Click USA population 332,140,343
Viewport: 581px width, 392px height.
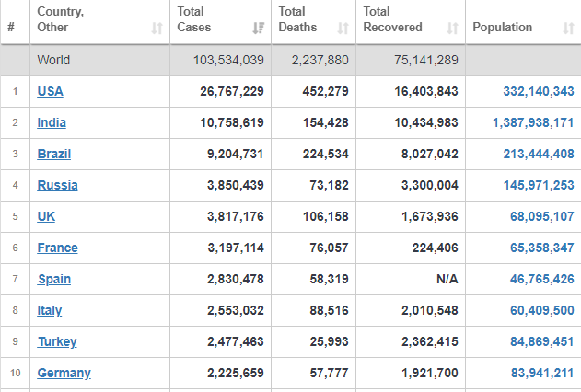(x=539, y=91)
